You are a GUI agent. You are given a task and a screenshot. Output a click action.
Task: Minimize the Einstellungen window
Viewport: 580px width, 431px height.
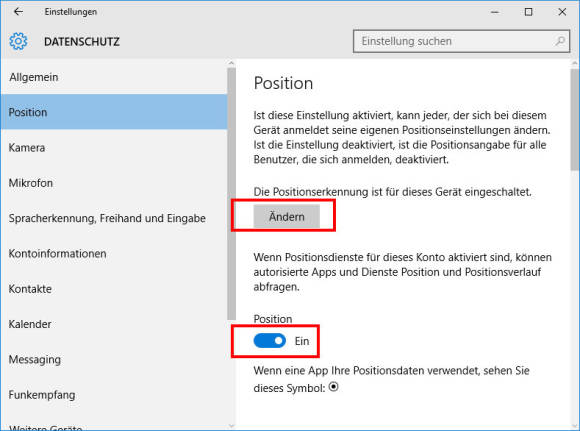495,12
